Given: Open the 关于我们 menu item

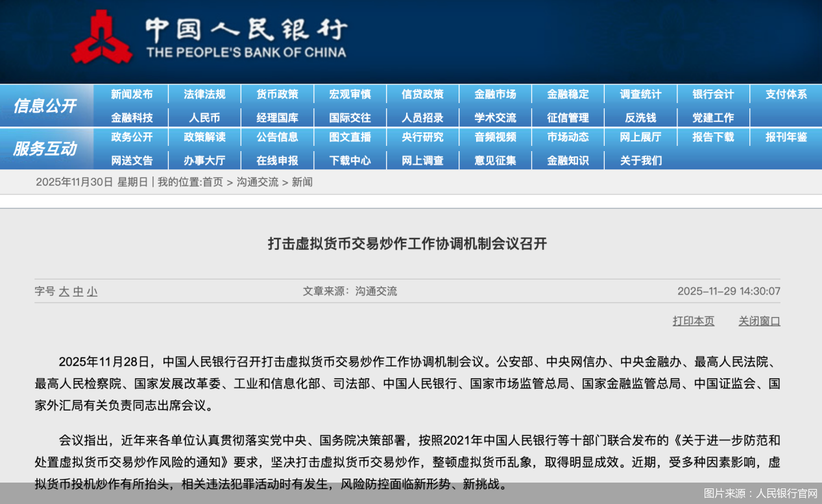Looking at the screenshot, I should [641, 160].
